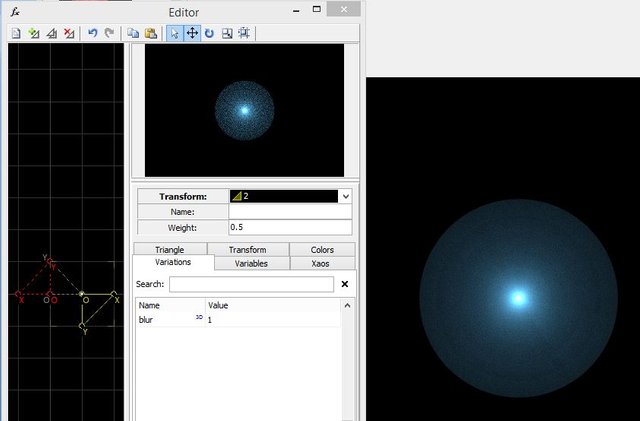Select the blur variation row
Viewport: 640px width, 421px height.
point(238,320)
